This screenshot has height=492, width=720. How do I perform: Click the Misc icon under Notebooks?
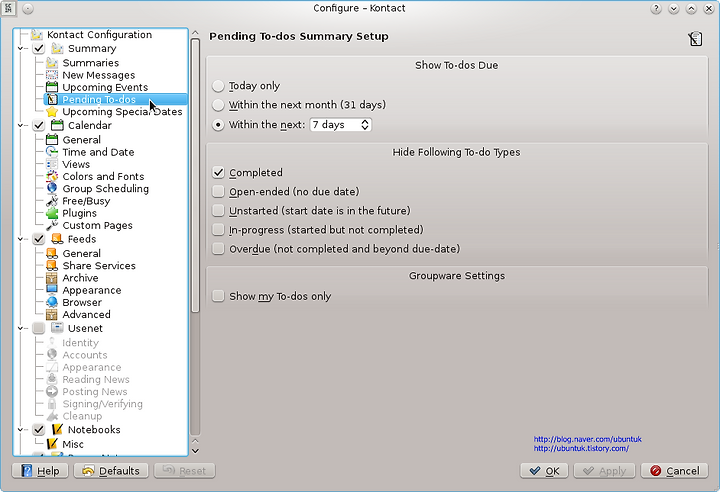click(x=52, y=444)
